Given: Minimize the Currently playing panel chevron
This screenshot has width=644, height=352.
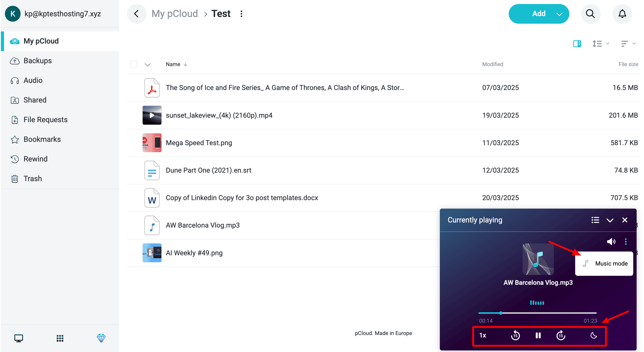Looking at the screenshot, I should click(610, 220).
